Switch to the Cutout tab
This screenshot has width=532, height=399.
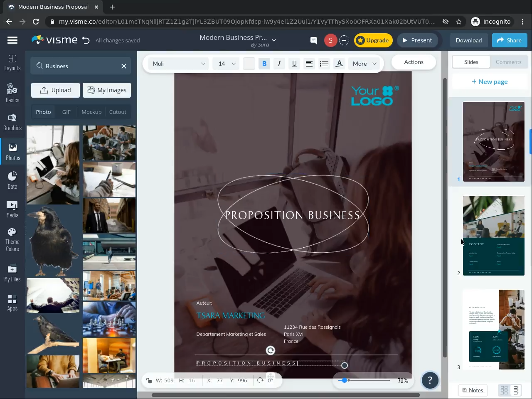[x=118, y=112]
